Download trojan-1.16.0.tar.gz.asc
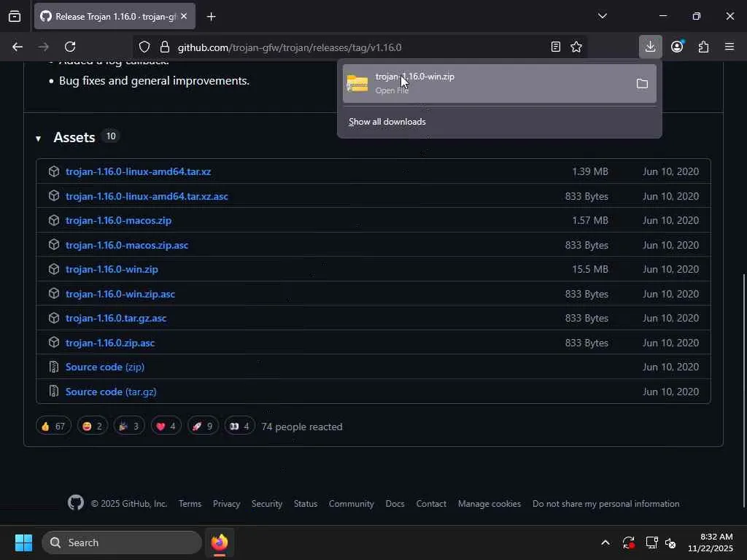This screenshot has width=747, height=560. (x=116, y=318)
